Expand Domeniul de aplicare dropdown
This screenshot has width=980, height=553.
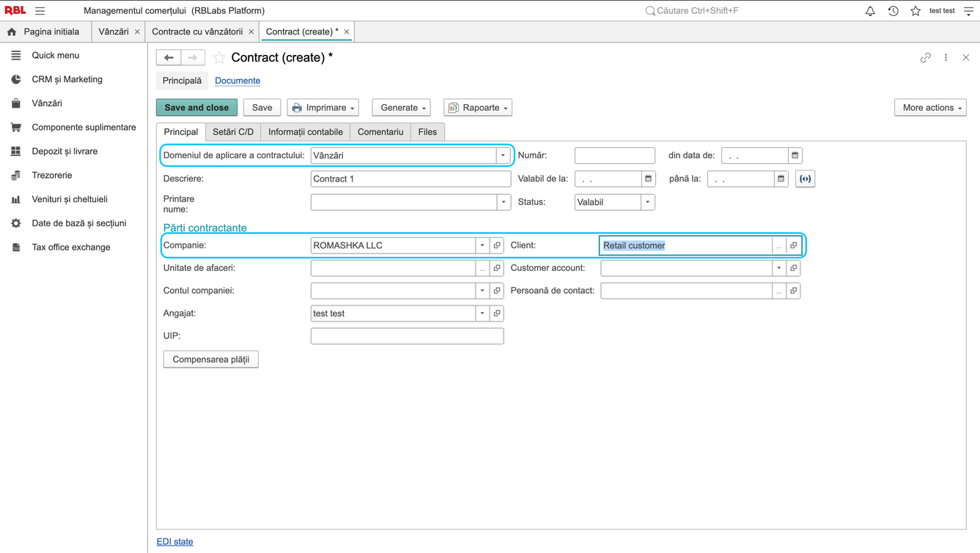[x=503, y=155]
